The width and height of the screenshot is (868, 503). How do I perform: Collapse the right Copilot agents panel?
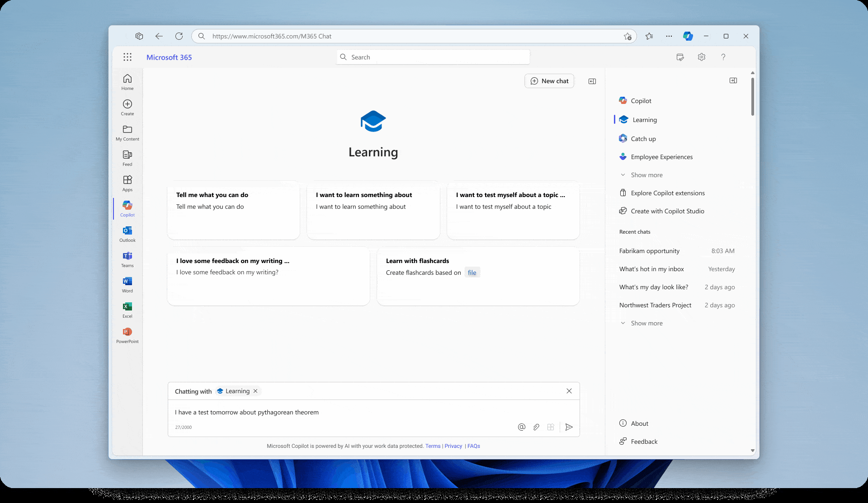(x=733, y=80)
